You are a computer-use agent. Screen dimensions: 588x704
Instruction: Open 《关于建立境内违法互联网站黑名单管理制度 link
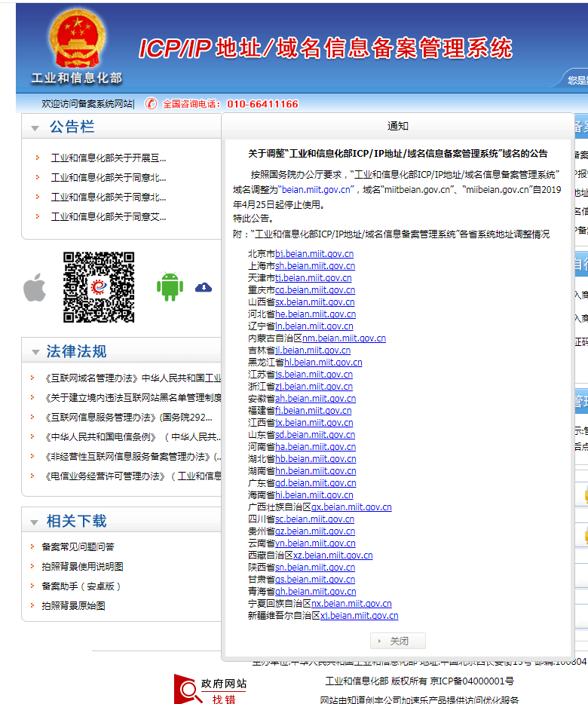(x=132, y=398)
